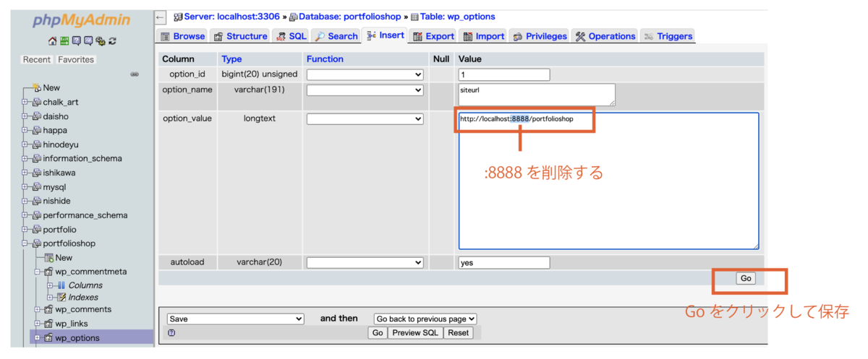The height and width of the screenshot is (359, 868).
Task: Expand the wp_options table node
Action: (x=37, y=337)
